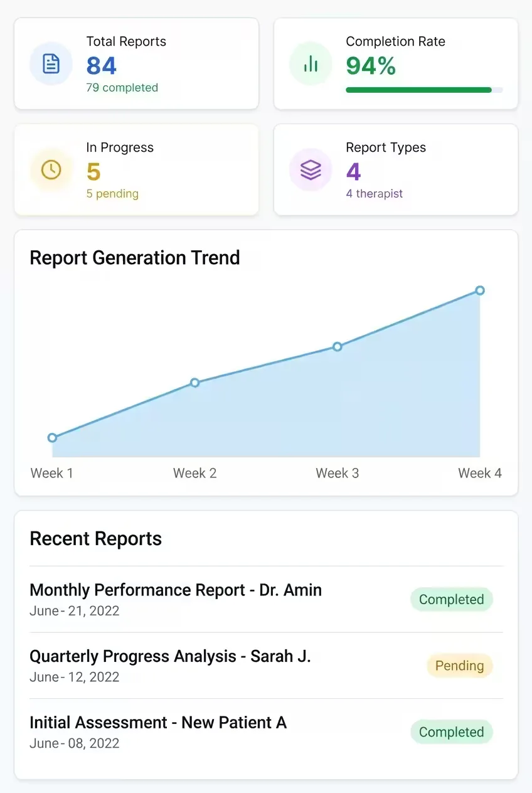Open Monthly Performance Report - Dr. Amin

pyautogui.click(x=266, y=599)
